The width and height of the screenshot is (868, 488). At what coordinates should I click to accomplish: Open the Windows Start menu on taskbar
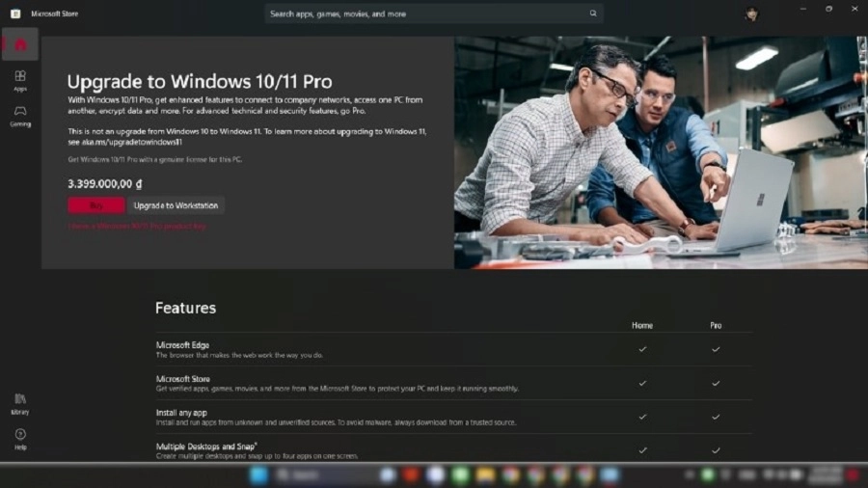pyautogui.click(x=258, y=475)
